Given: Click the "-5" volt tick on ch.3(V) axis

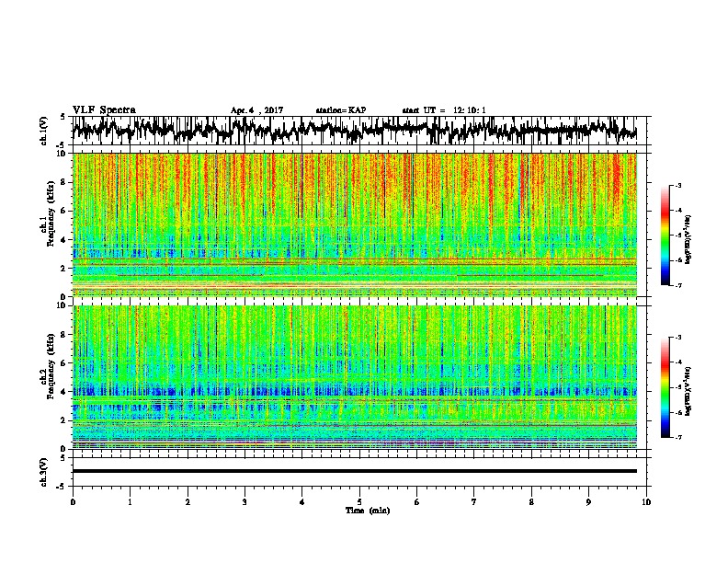Looking at the screenshot, I should [62, 487].
